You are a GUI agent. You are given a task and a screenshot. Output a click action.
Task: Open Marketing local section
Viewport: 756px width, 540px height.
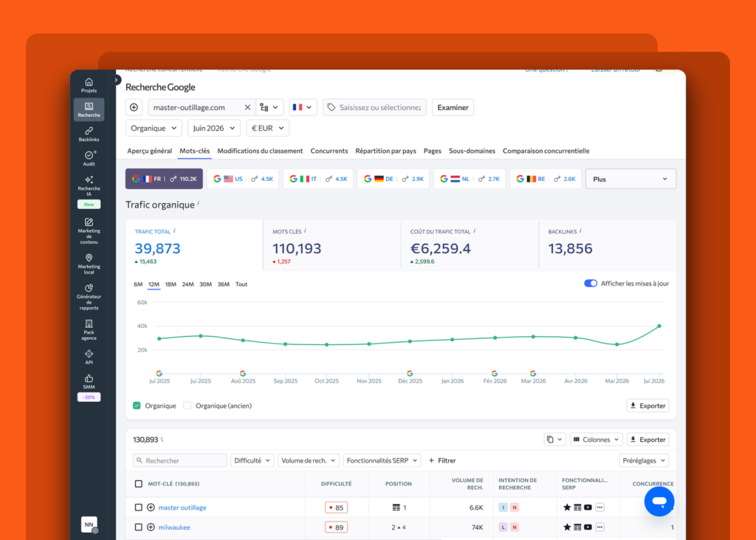click(89, 264)
